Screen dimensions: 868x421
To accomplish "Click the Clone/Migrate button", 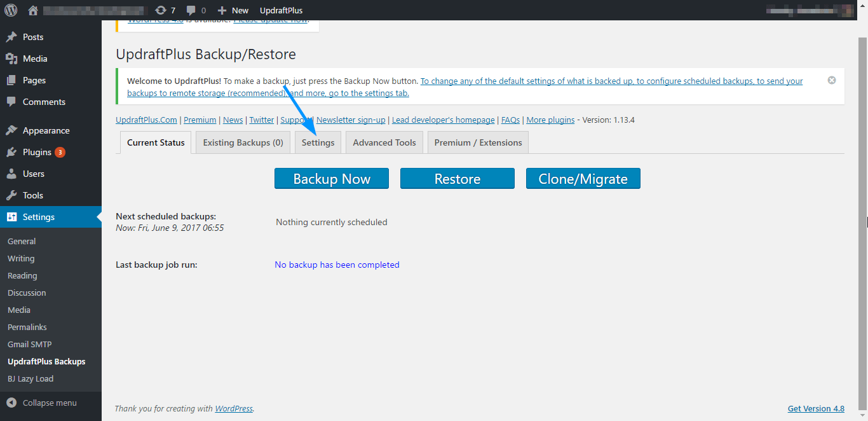I will 583,179.
